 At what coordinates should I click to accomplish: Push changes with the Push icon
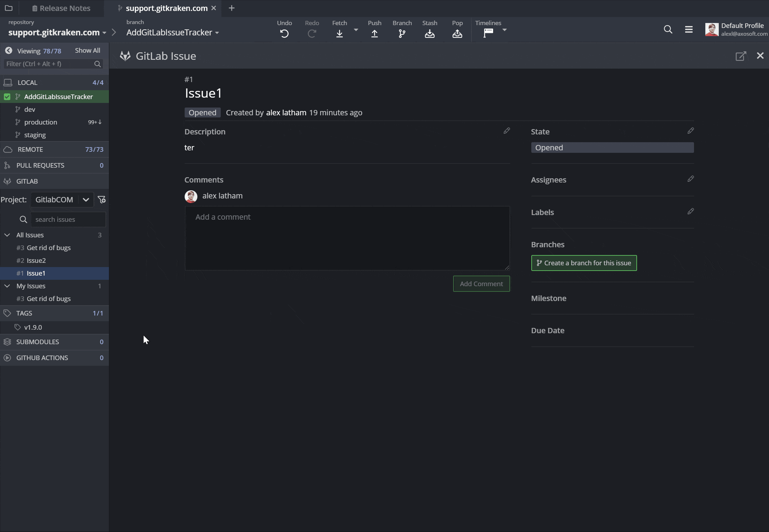375,34
